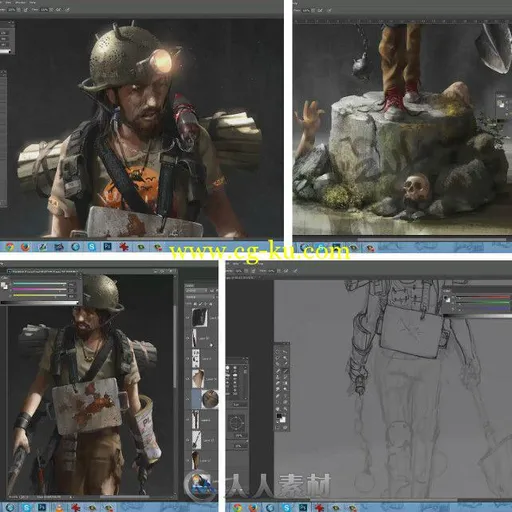Click Photoshop icon in bottom-right pane's taskbar
This screenshot has height=512, width=512.
303,507
